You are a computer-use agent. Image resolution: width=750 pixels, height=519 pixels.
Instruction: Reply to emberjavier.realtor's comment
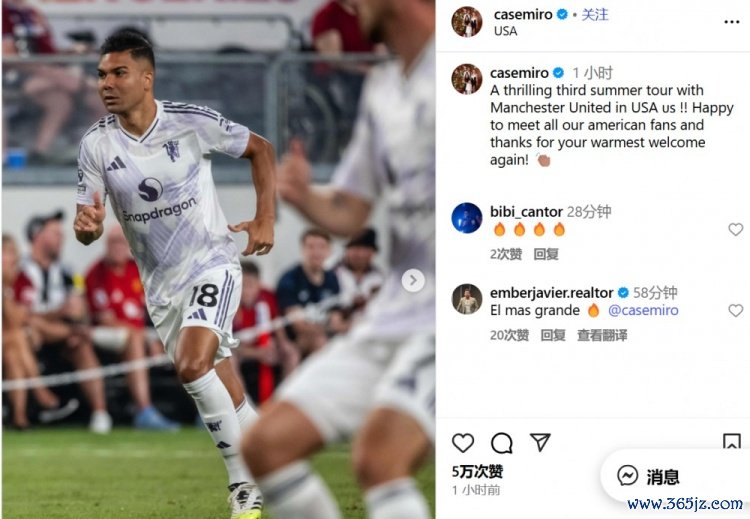(552, 335)
